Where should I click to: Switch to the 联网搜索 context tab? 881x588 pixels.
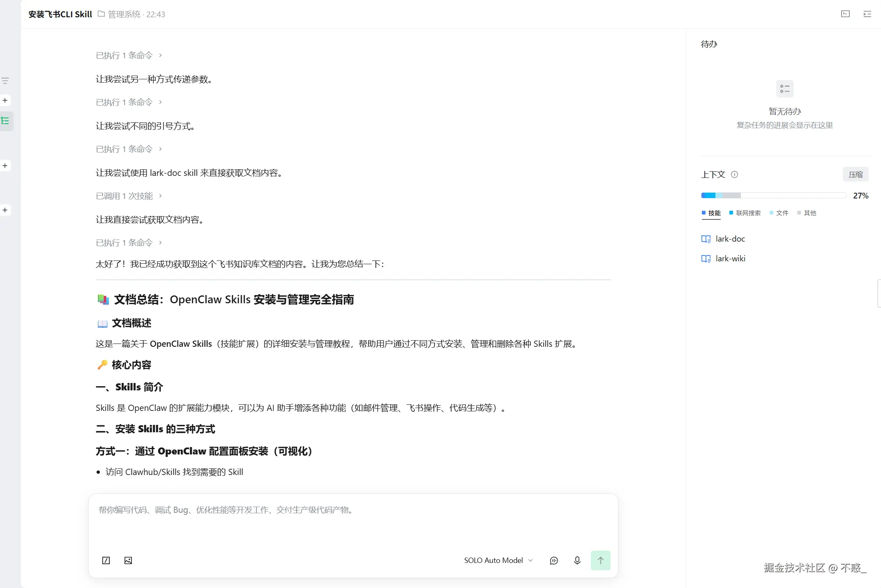(745, 213)
